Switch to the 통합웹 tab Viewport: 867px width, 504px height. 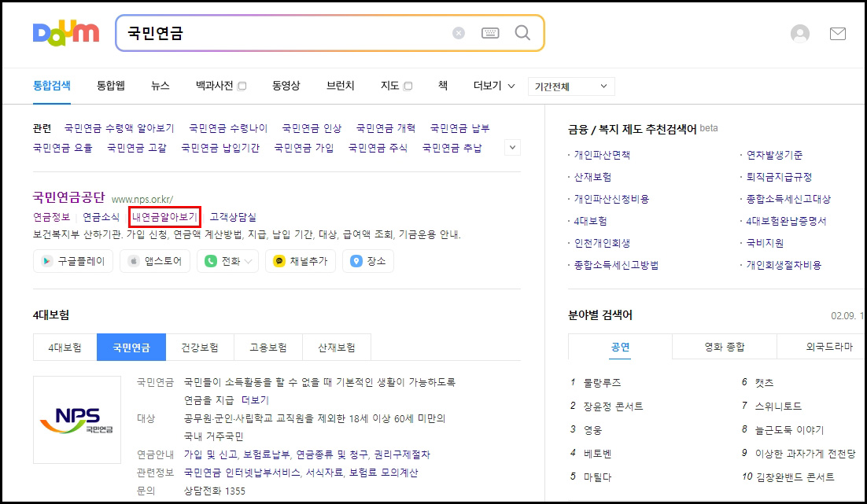click(111, 86)
